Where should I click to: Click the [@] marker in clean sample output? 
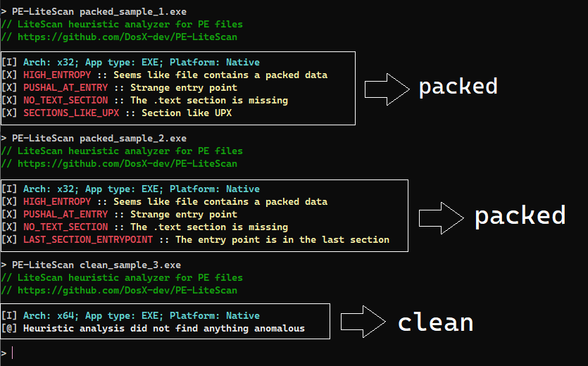coord(9,329)
